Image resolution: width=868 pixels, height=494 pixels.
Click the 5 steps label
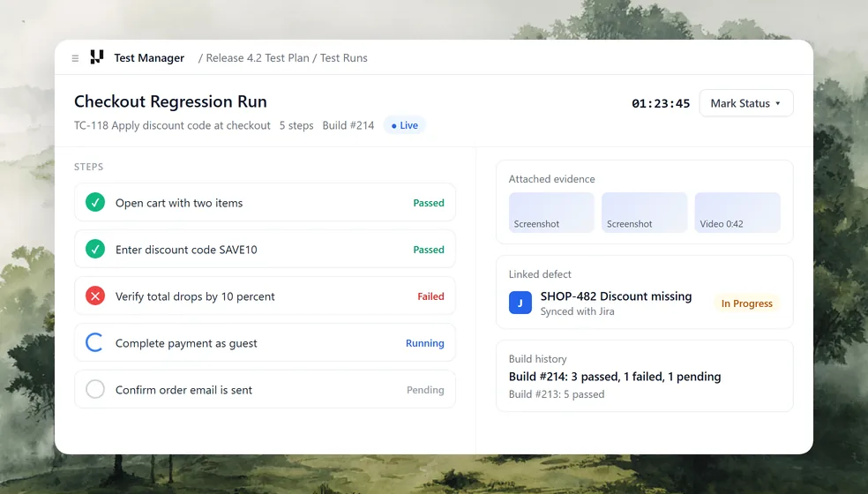(x=296, y=125)
